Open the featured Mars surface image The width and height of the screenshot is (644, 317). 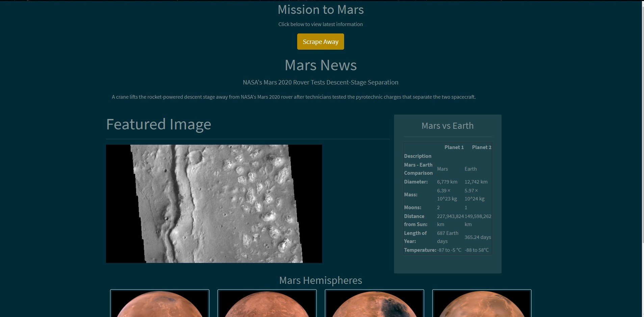pos(214,204)
